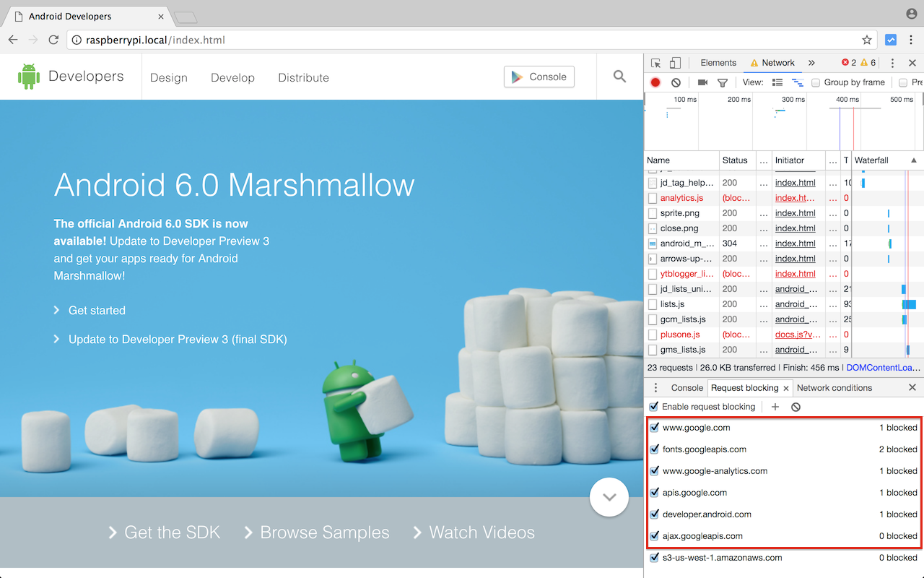Uncheck the developer.android.com blocking pattern
Screen dimensions: 924x578
click(655, 514)
